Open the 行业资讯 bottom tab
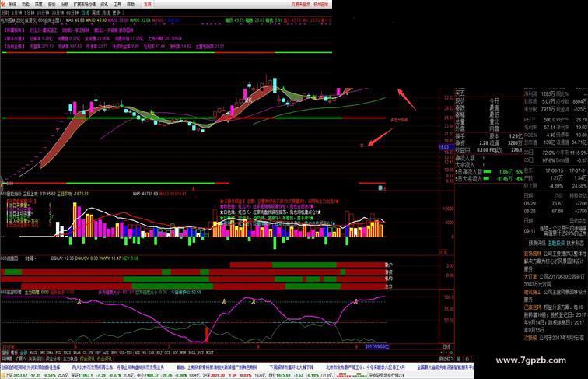Screen dimensions: 588x379 104,359
